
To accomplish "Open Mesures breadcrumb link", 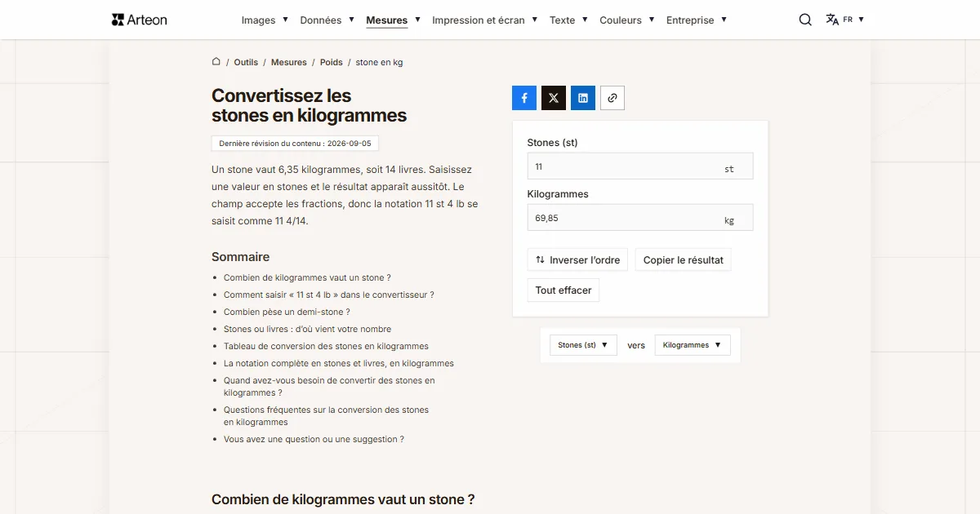I will pos(289,62).
